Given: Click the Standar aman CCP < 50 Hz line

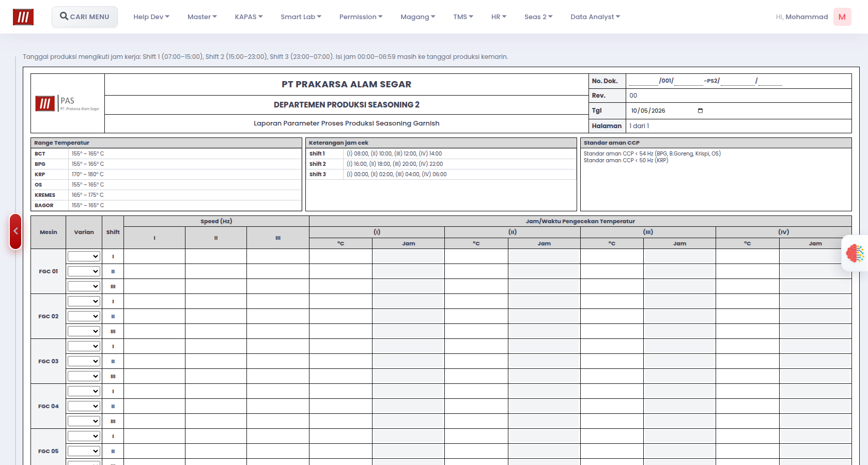Looking at the screenshot, I should tap(626, 161).
